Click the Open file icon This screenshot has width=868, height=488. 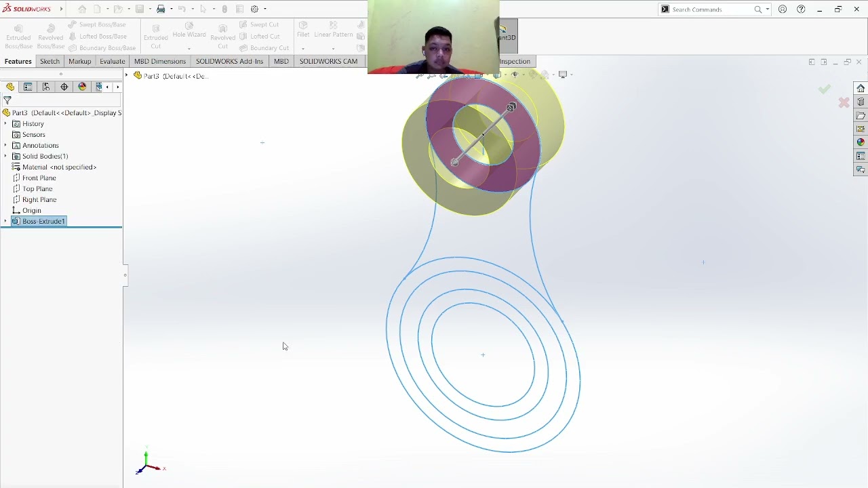(117, 9)
